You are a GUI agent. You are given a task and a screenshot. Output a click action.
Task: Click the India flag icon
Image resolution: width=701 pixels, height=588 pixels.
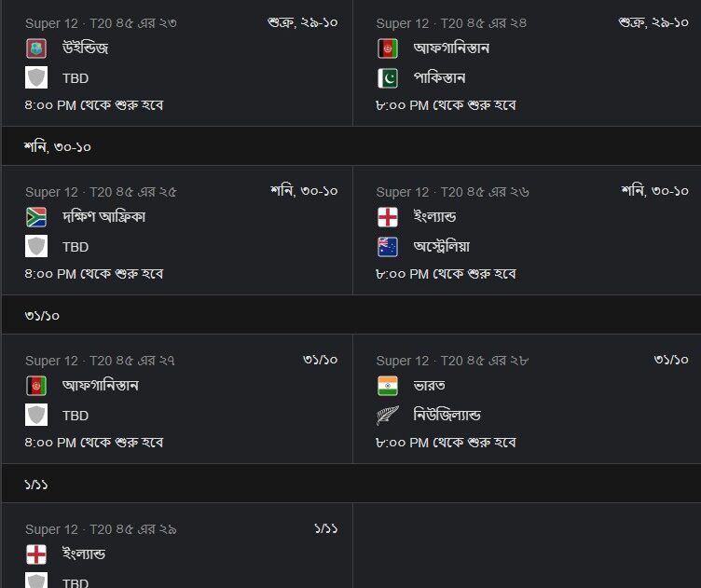coord(387,386)
